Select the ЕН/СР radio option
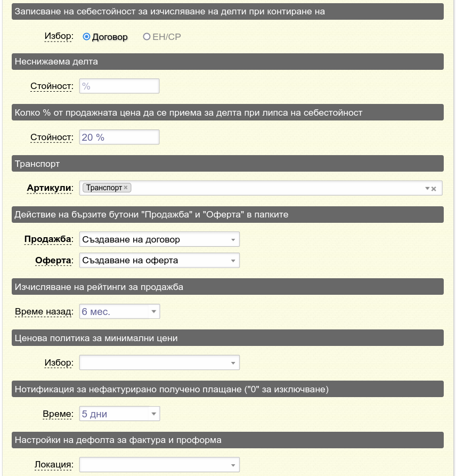The image size is (456, 476). pos(146,37)
